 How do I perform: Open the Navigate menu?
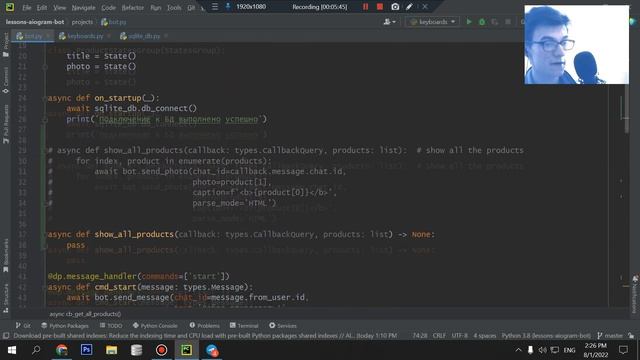pos(83,7)
